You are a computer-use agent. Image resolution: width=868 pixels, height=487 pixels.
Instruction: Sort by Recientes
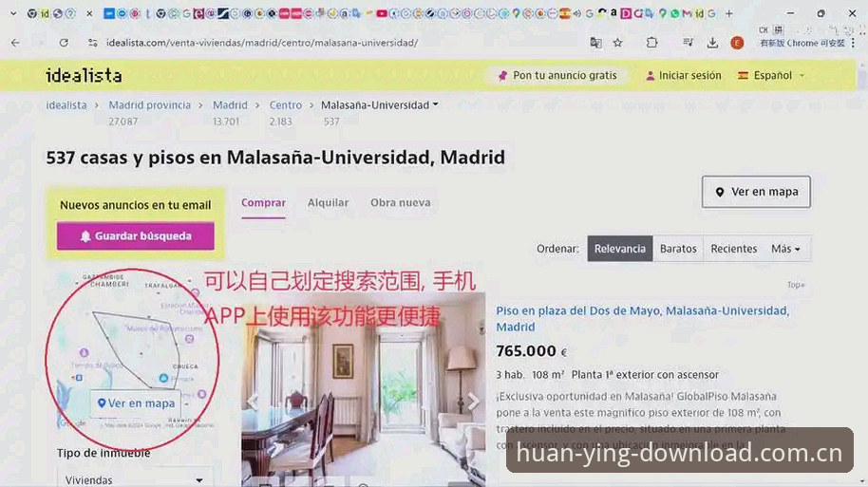[734, 249]
